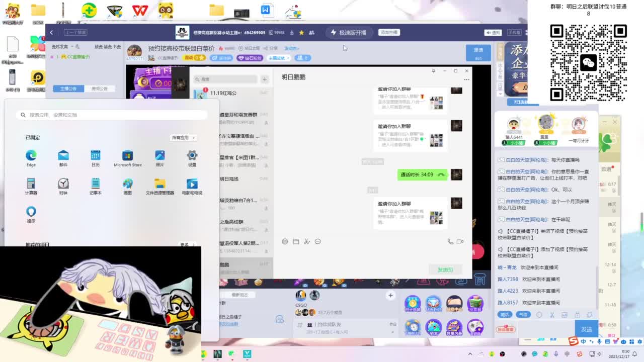Open Microsoft Store from Start menu
This screenshot has width=644, height=362.
pos(128,158)
